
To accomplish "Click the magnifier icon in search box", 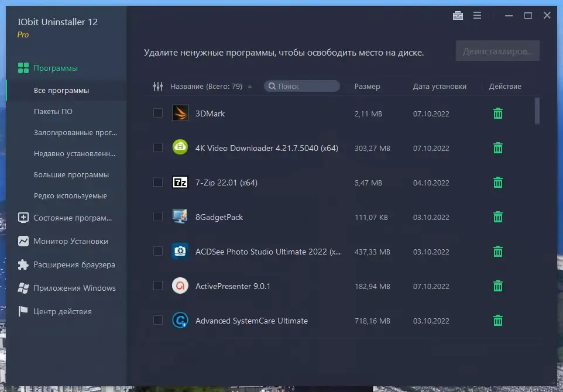I will [x=272, y=86].
